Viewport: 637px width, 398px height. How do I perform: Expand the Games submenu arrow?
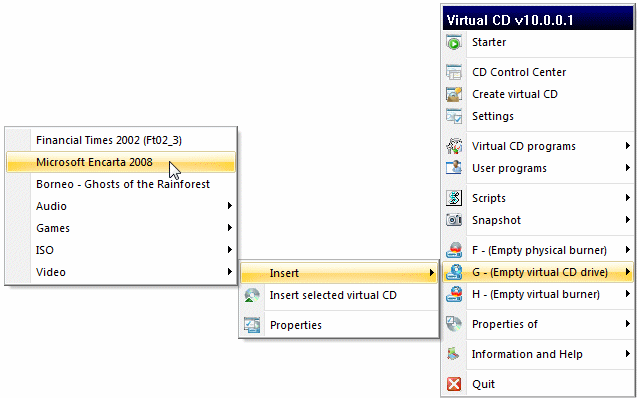pos(230,228)
